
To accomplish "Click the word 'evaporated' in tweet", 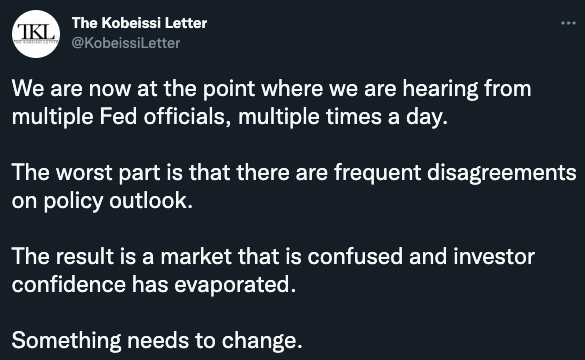I will 232,285.
